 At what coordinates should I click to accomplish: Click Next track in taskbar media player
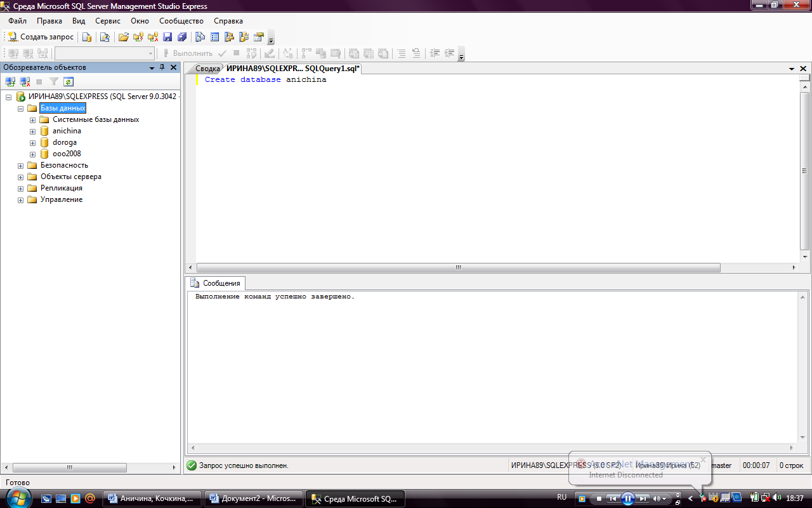pyautogui.click(x=643, y=498)
